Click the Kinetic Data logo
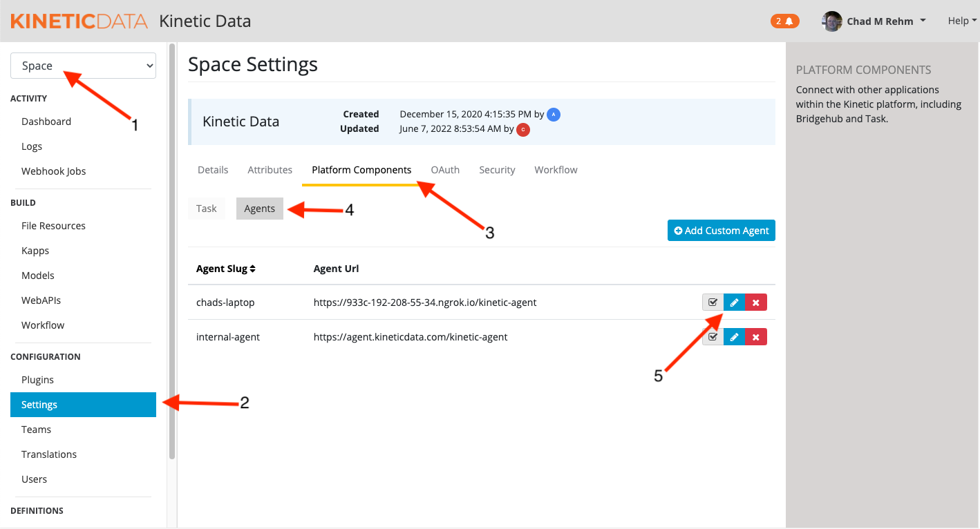This screenshot has width=980, height=529. [x=79, y=21]
